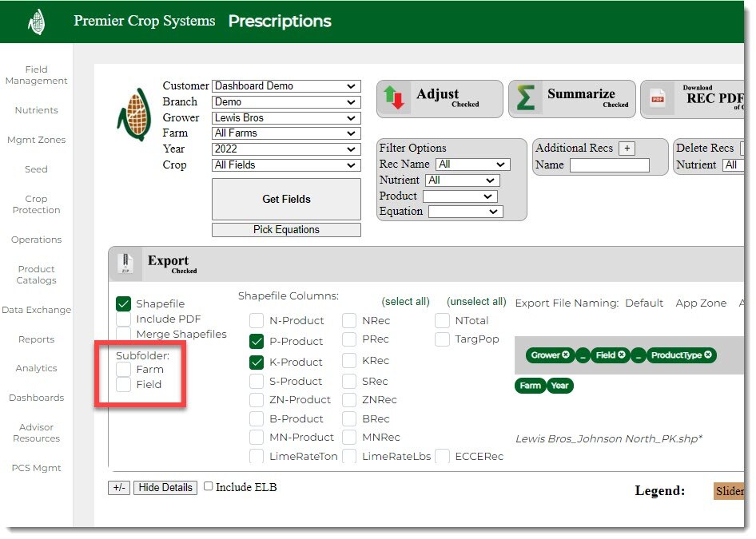
Task: Go to Field Management in sidebar
Action: 36,75
